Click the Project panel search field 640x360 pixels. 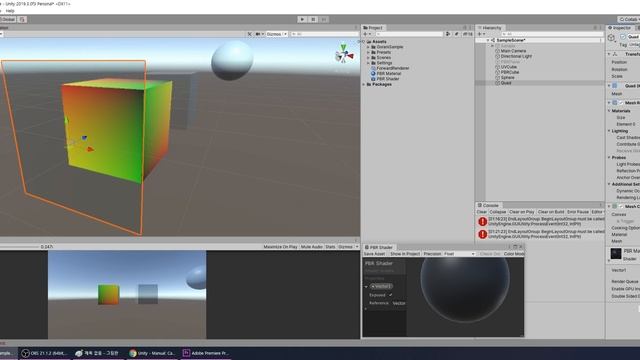pyautogui.click(x=409, y=34)
